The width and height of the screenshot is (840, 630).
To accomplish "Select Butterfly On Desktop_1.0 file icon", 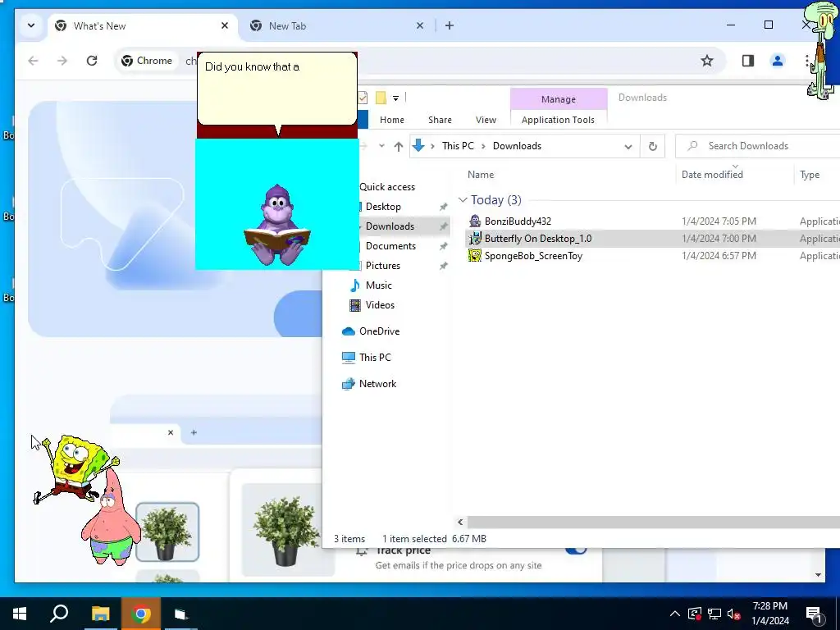I will click(x=475, y=239).
